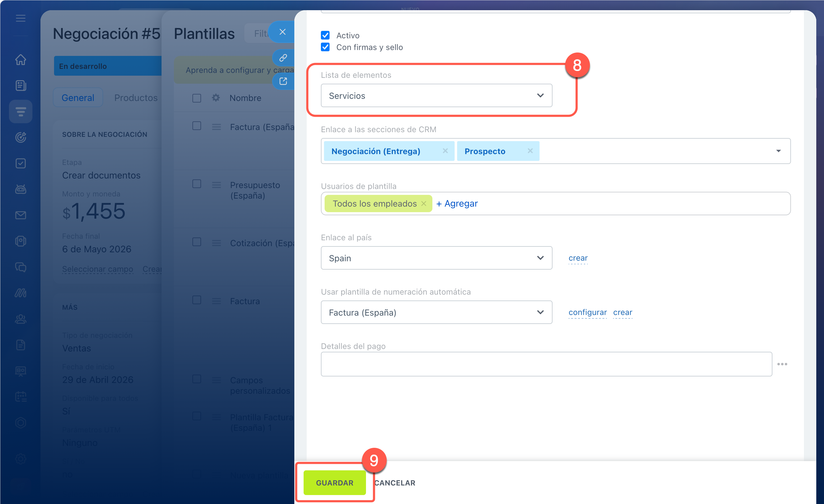Click inside the Detalles del pago field
The height and width of the screenshot is (504, 824).
point(546,364)
